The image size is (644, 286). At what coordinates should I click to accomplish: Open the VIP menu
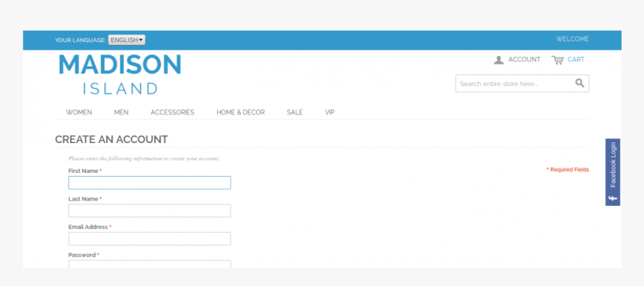[x=329, y=112]
